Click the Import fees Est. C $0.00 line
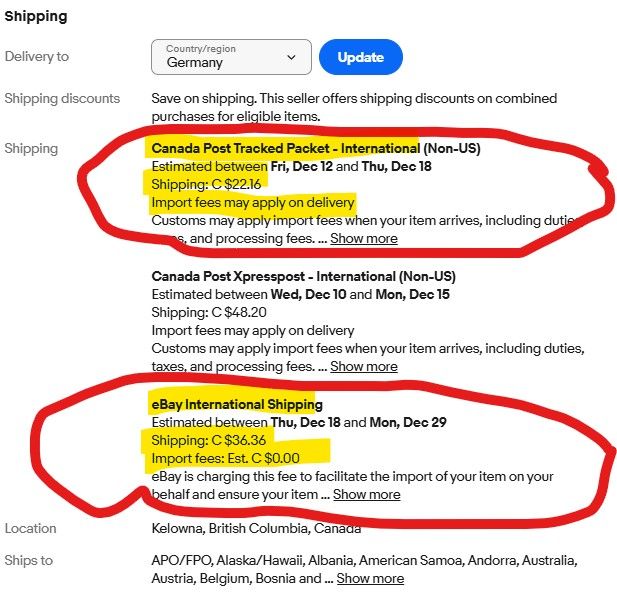Screen dimensions: 617x605 (225, 459)
